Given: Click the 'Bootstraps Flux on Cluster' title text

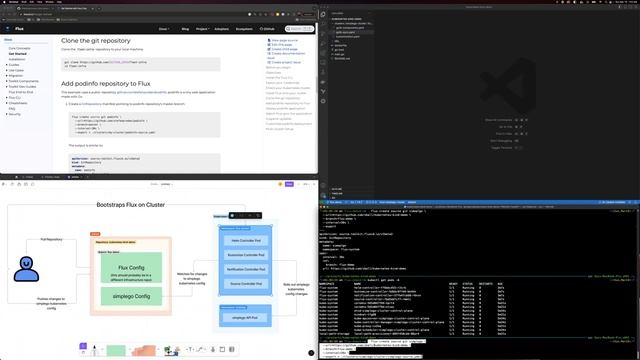Looking at the screenshot, I should 131,205.
